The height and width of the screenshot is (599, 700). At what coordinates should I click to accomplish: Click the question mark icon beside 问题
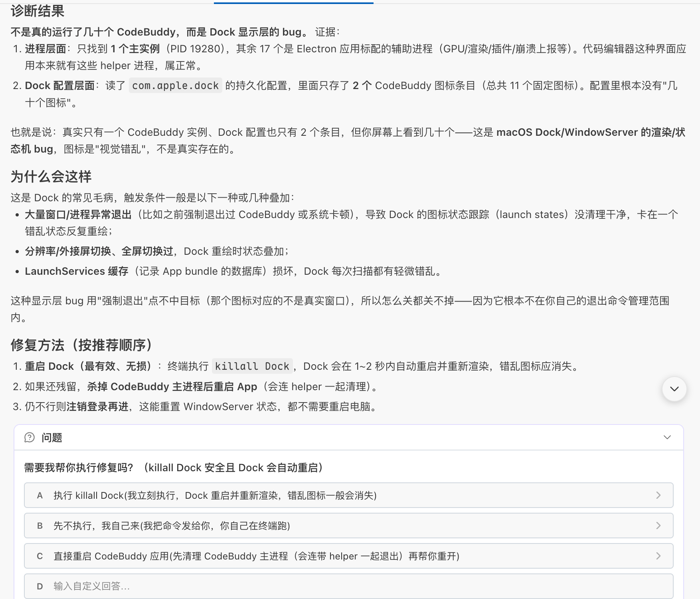[x=30, y=438]
